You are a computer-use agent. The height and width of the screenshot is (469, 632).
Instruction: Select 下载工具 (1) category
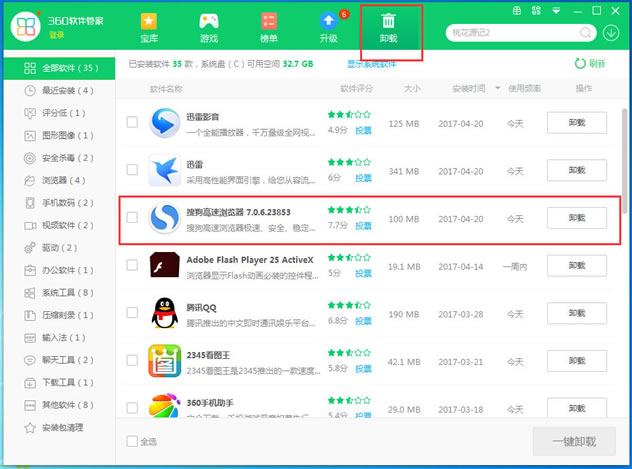pyautogui.click(x=59, y=383)
